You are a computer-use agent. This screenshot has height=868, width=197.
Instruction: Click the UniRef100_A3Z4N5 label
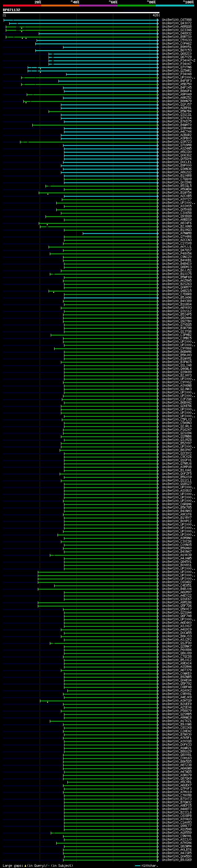(177, 149)
